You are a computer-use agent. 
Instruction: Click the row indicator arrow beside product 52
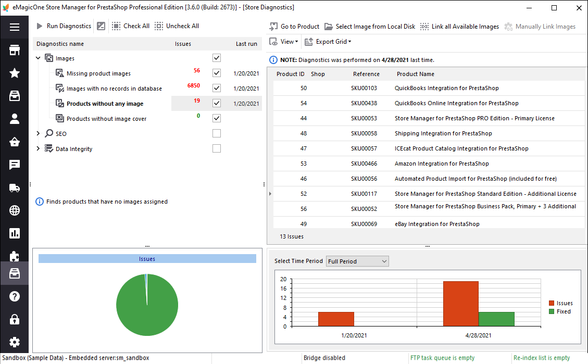pos(270,194)
